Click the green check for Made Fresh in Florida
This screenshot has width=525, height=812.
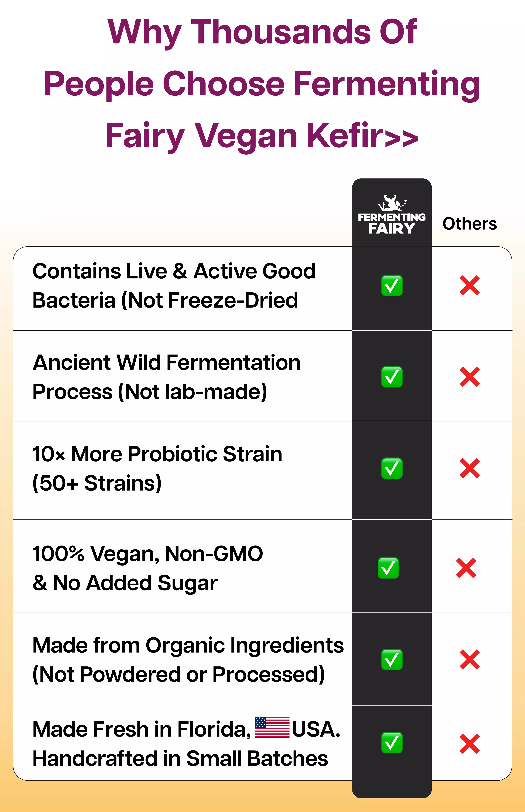[392, 742]
